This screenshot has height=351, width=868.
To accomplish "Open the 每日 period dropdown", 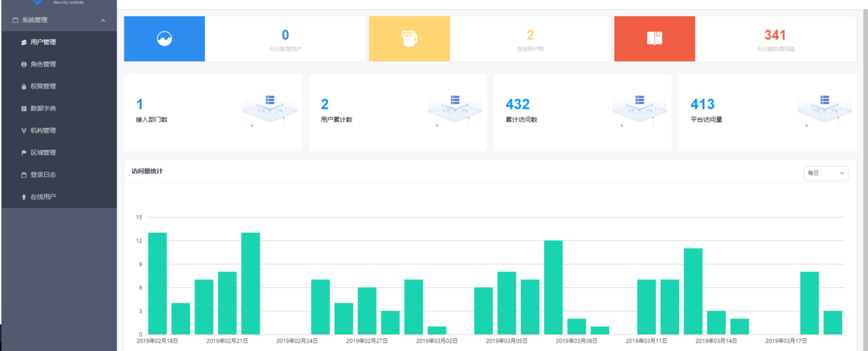I will tap(826, 173).
